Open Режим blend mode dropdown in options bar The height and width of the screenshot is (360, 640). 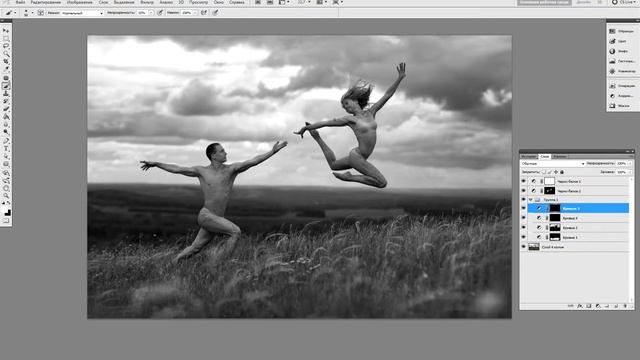[x=82, y=13]
